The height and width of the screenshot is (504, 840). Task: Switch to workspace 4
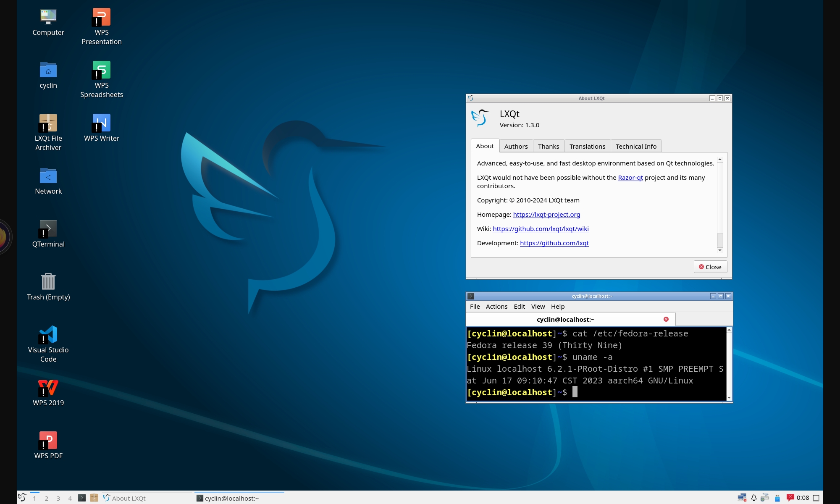(x=70, y=498)
